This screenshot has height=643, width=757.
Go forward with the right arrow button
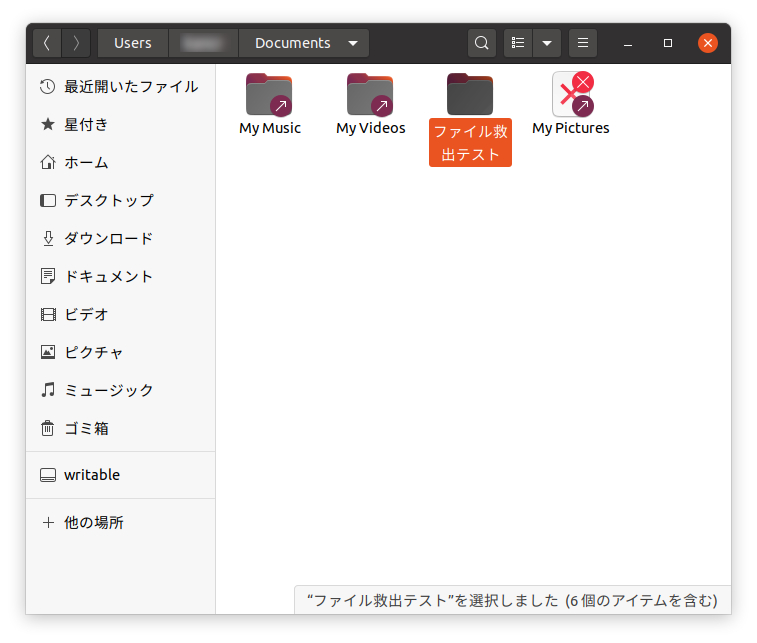pos(76,43)
